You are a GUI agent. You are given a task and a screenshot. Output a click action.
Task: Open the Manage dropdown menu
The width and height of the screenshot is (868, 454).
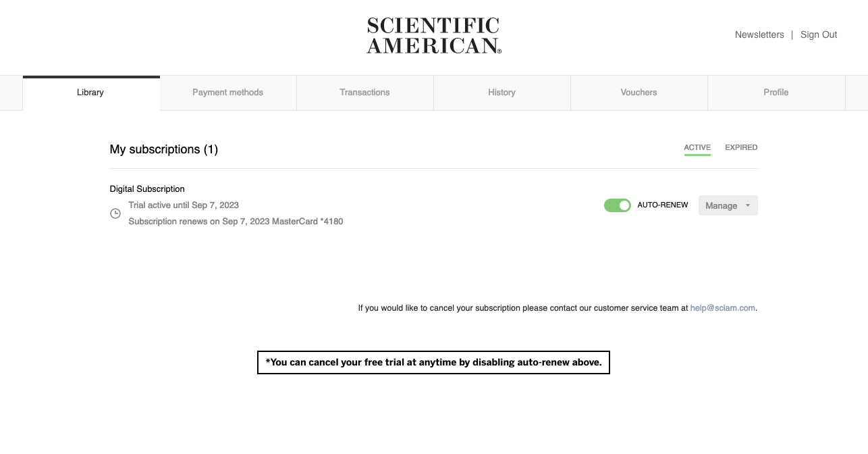pos(728,205)
